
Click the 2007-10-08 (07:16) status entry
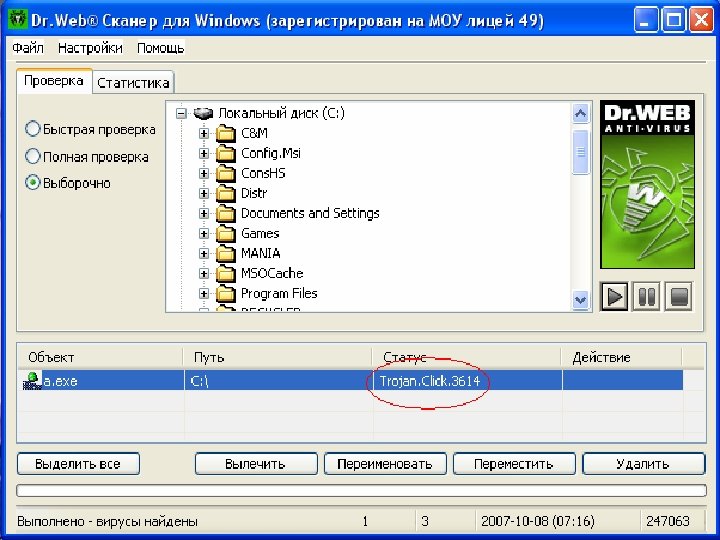coord(538,521)
